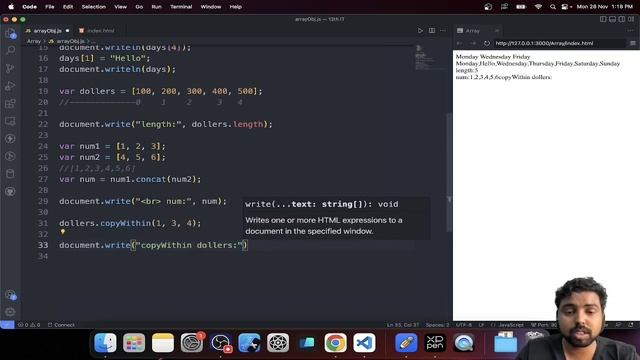Open the Extensions view
Viewport: 640px width, 360px height.
(10, 103)
